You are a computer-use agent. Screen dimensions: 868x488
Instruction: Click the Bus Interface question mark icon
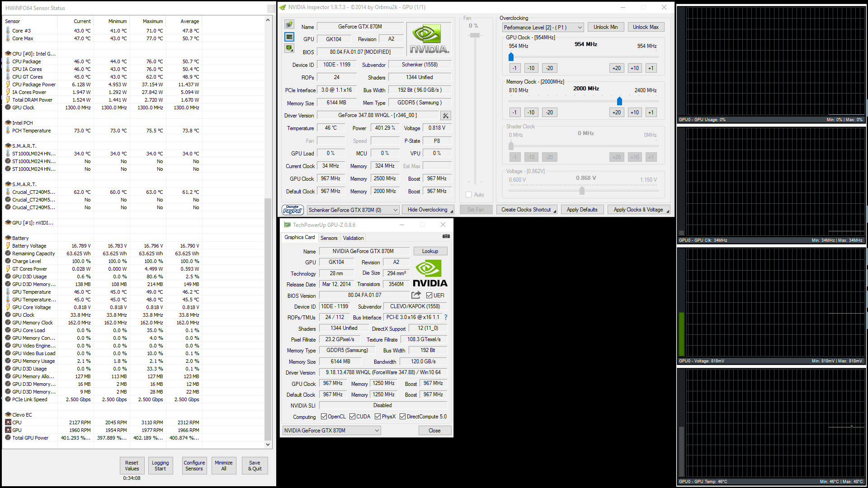coord(446,317)
